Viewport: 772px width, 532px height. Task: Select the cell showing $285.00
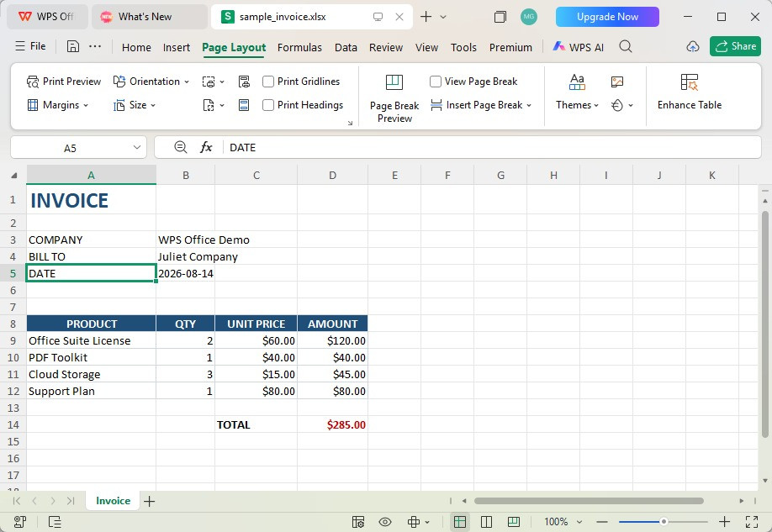coord(332,424)
